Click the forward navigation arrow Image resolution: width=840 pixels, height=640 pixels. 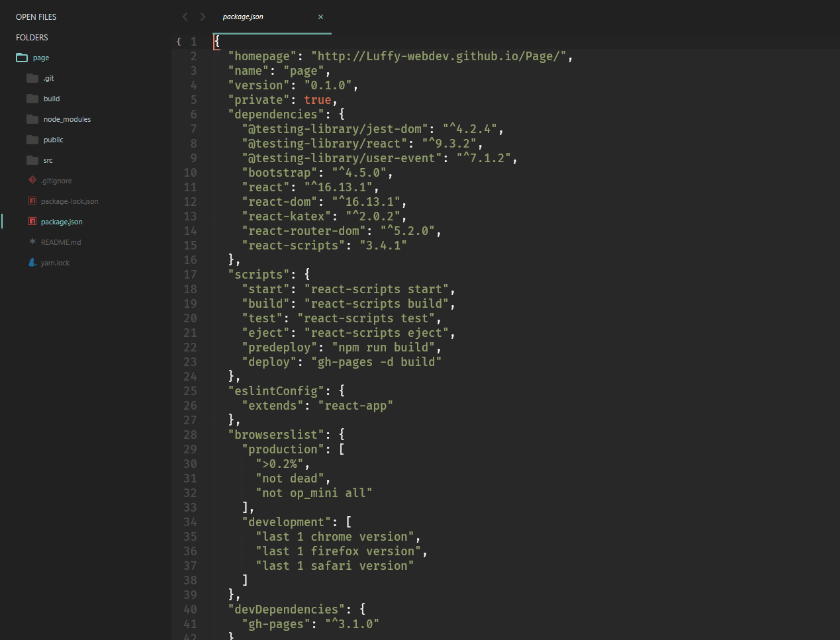203,17
